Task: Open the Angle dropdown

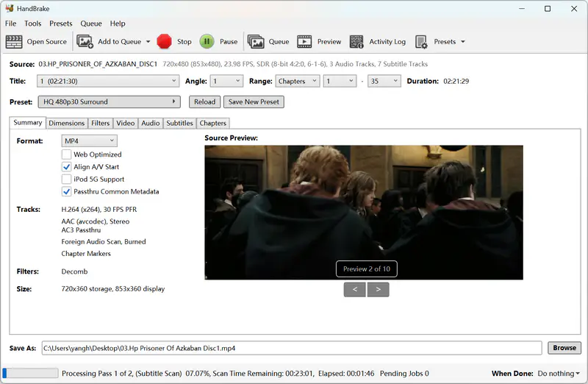Action: point(226,81)
